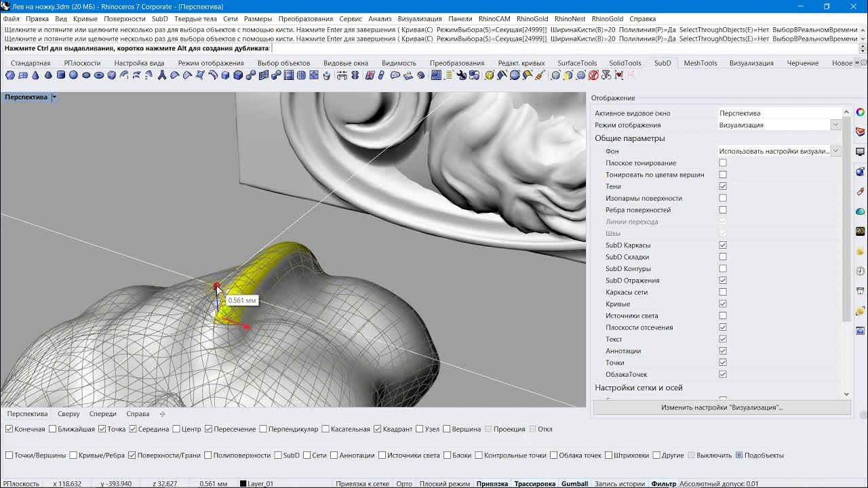This screenshot has width=868, height=488.
Task: Select the SubD cylinder primitive icon
Action: 61,75
